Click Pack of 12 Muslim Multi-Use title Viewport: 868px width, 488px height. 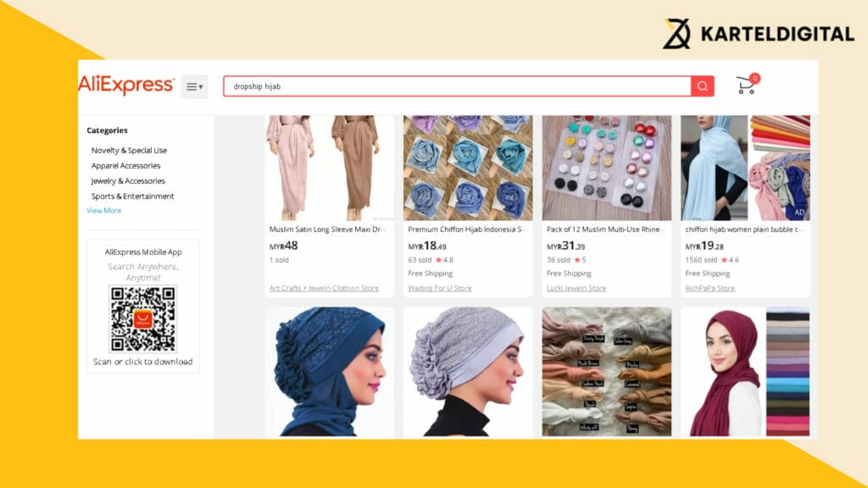tap(605, 230)
